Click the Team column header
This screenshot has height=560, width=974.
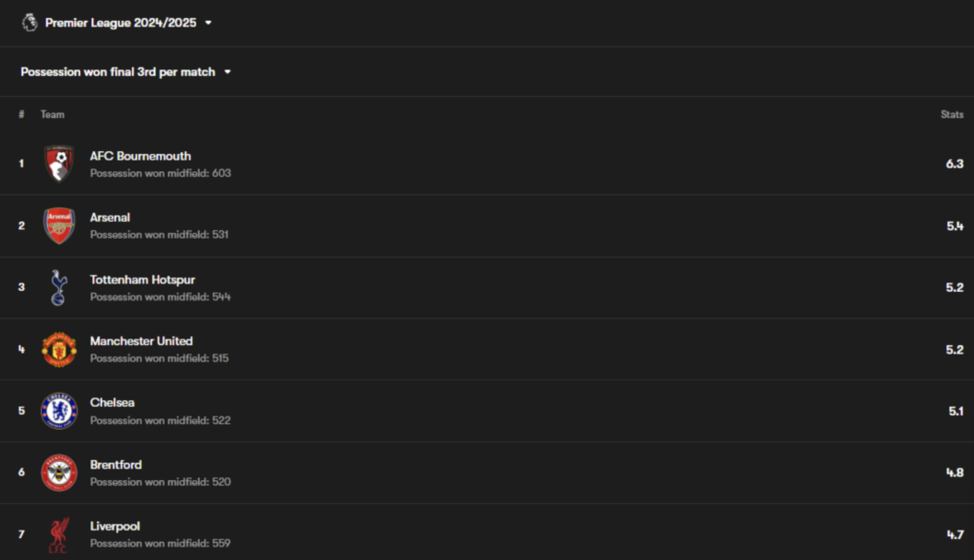tap(52, 114)
